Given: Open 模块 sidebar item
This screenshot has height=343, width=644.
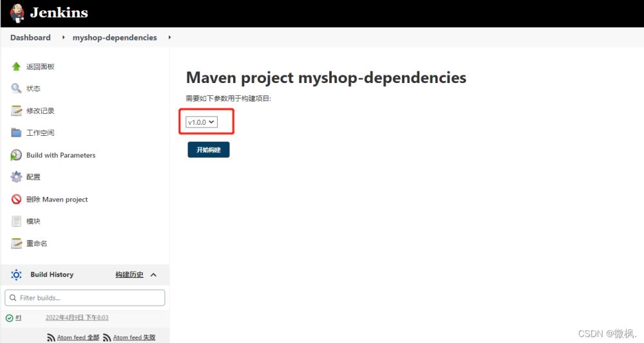Looking at the screenshot, I should (x=33, y=221).
